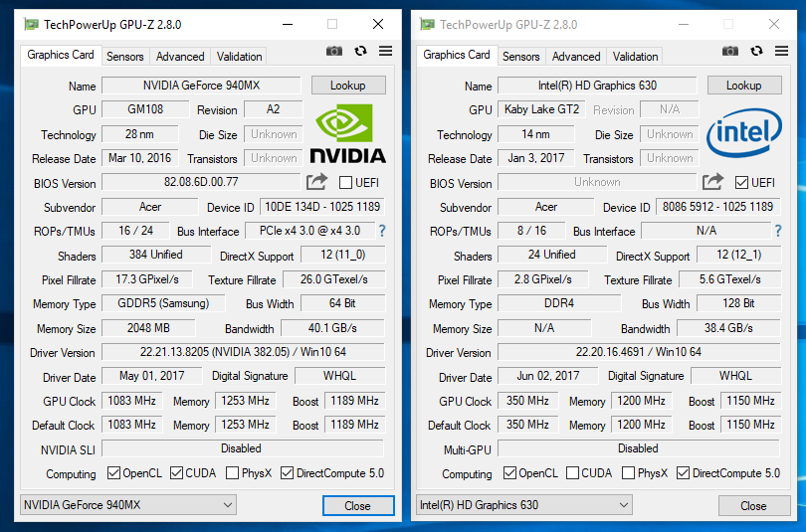Take screenshot via camera icon in NVIDIA window
This screenshot has width=806, height=532.
tap(334, 51)
